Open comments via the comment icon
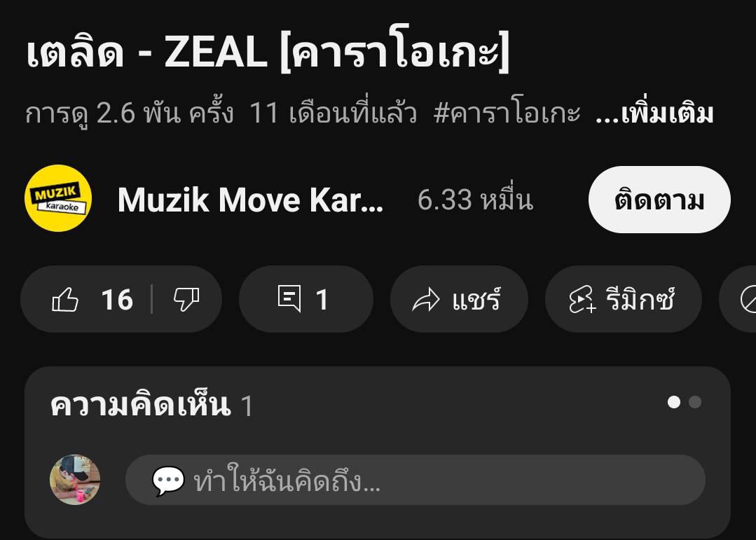 pyautogui.click(x=289, y=298)
